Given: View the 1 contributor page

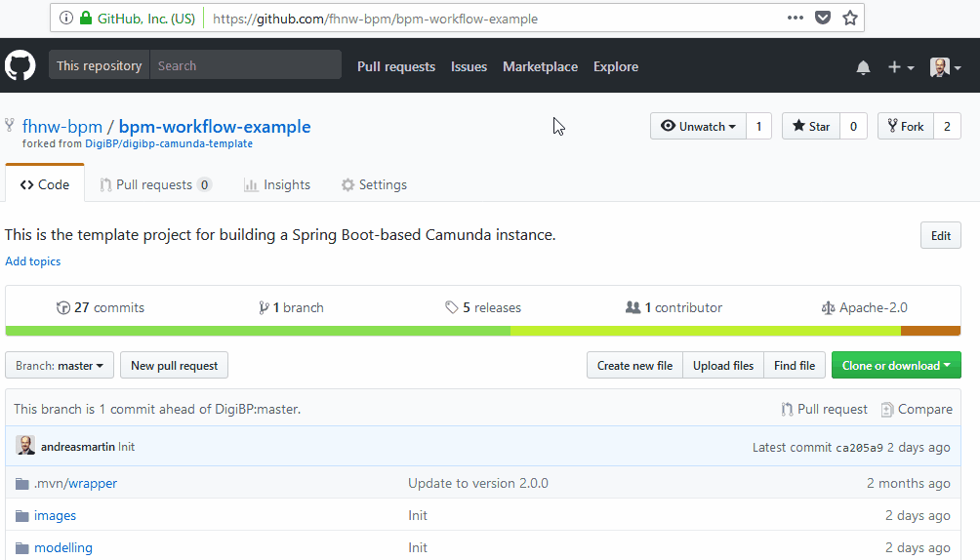Looking at the screenshot, I should pos(674,307).
